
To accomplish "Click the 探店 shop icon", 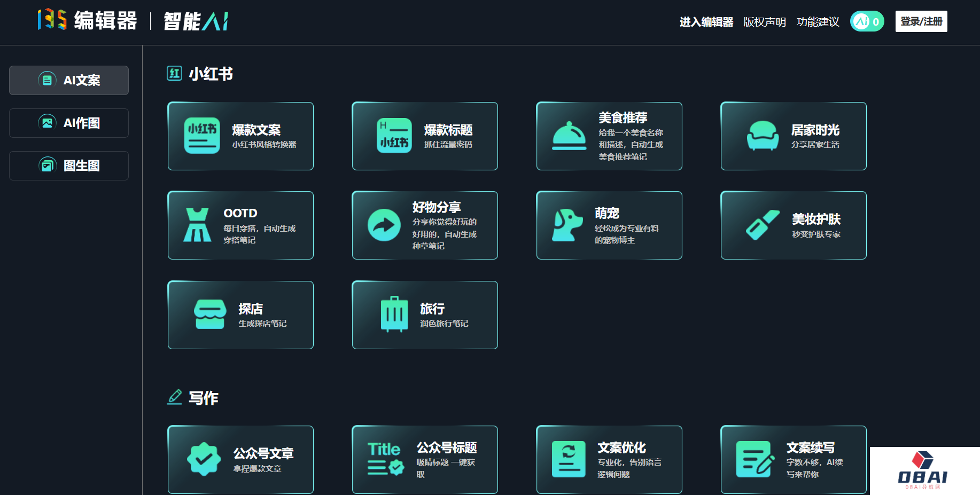I will click(x=210, y=314).
